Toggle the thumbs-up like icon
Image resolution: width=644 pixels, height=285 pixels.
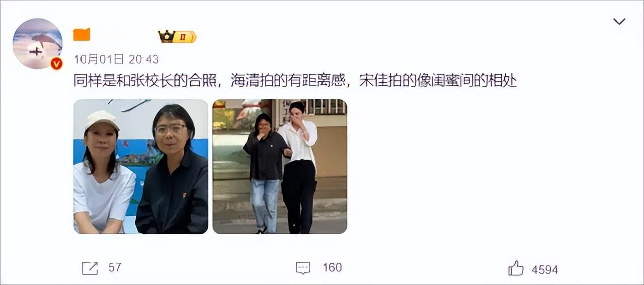coord(516,268)
